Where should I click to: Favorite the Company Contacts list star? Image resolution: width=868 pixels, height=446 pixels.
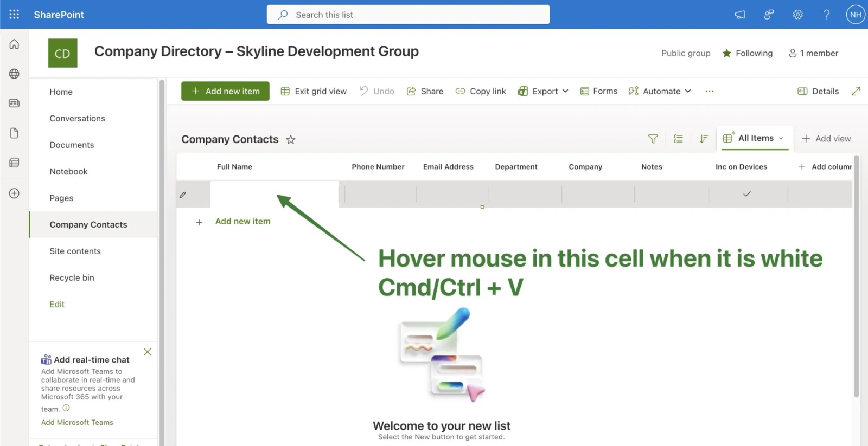291,139
